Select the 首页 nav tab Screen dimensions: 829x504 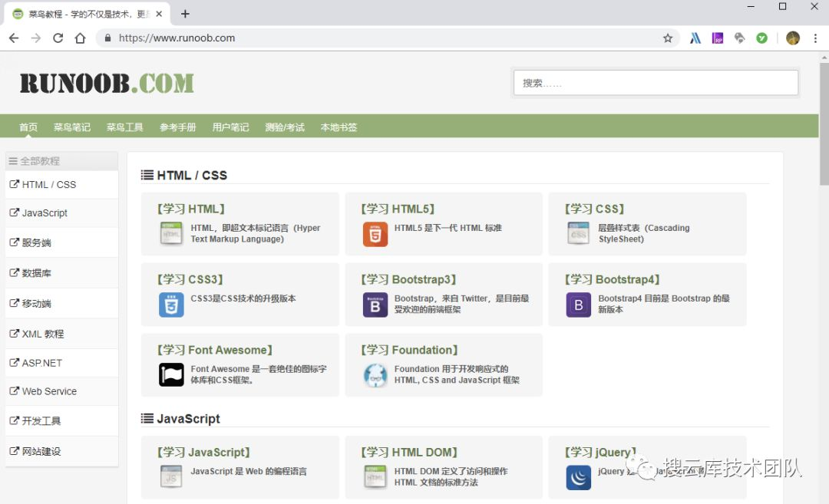(28, 127)
